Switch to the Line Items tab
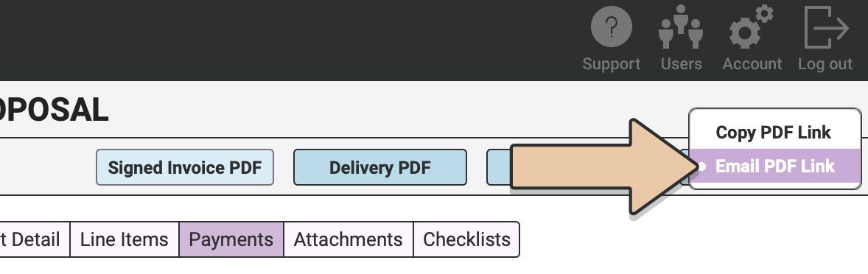Image resolution: width=868 pixels, height=274 pixels. pyautogui.click(x=124, y=239)
